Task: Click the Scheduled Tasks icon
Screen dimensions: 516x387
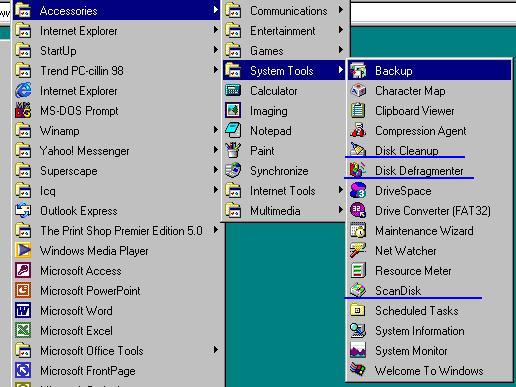Action: 358,311
